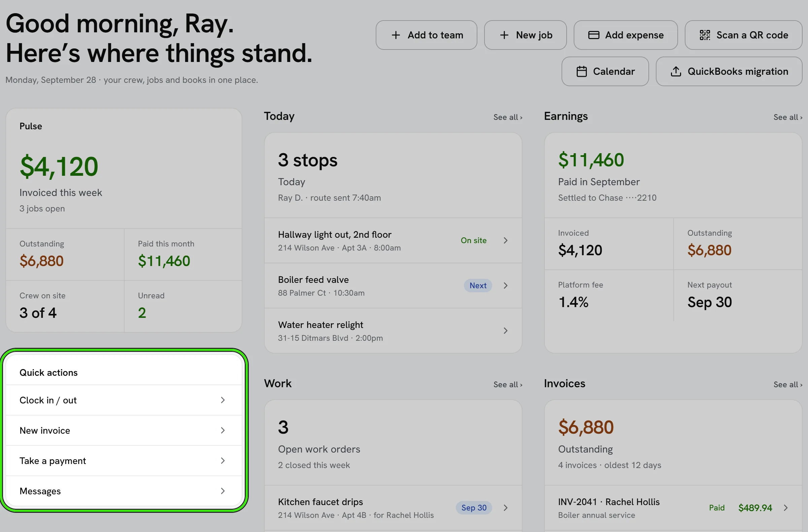Click the New job button label

534,35
